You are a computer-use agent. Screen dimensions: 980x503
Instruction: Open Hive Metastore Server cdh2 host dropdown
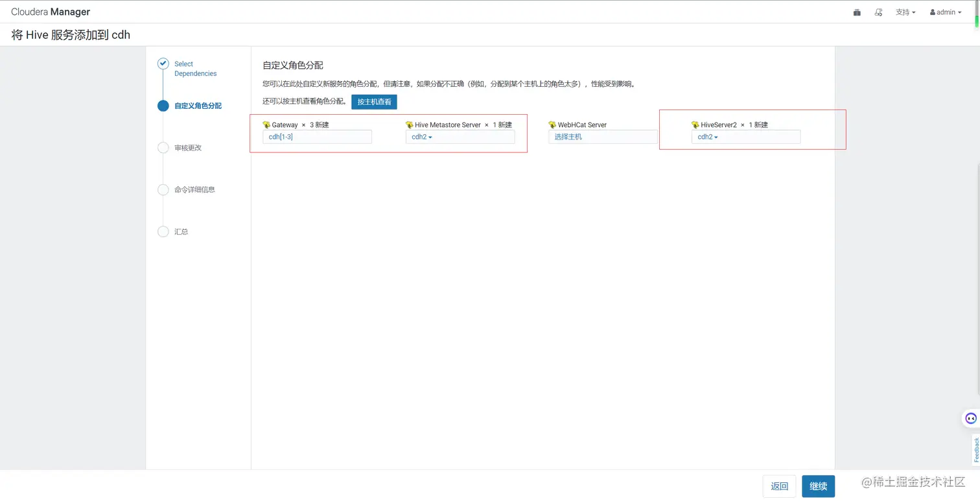460,137
